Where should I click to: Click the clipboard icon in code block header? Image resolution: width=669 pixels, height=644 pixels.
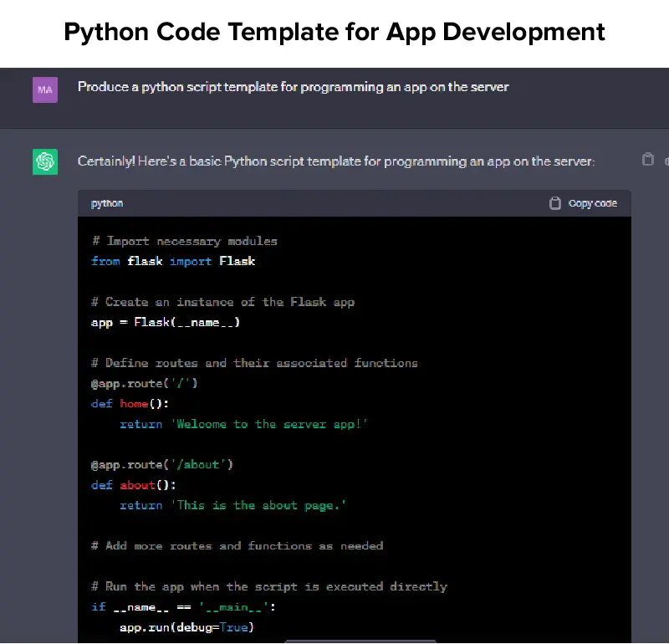(554, 203)
